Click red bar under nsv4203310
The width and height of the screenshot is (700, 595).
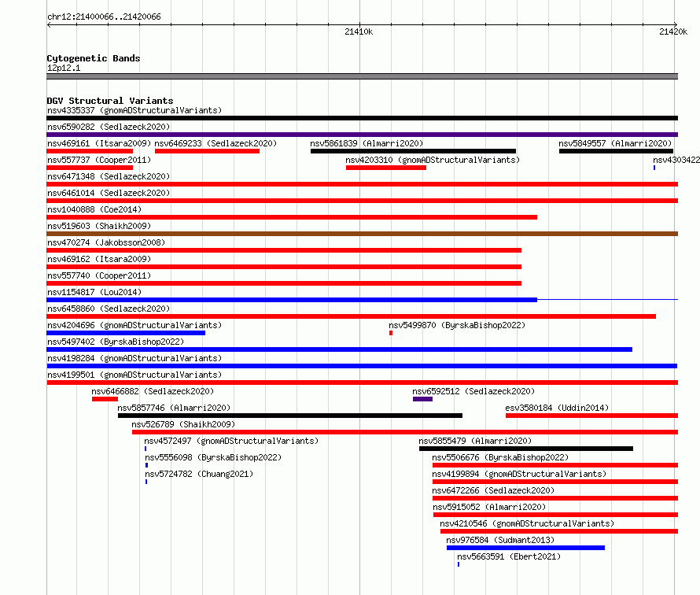(x=386, y=168)
